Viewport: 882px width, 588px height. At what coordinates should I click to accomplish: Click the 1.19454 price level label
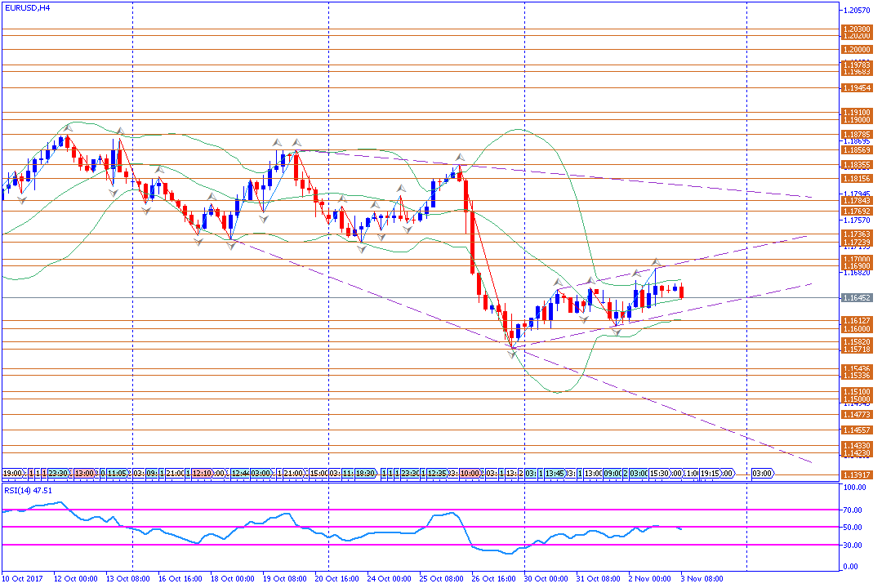tap(857, 87)
